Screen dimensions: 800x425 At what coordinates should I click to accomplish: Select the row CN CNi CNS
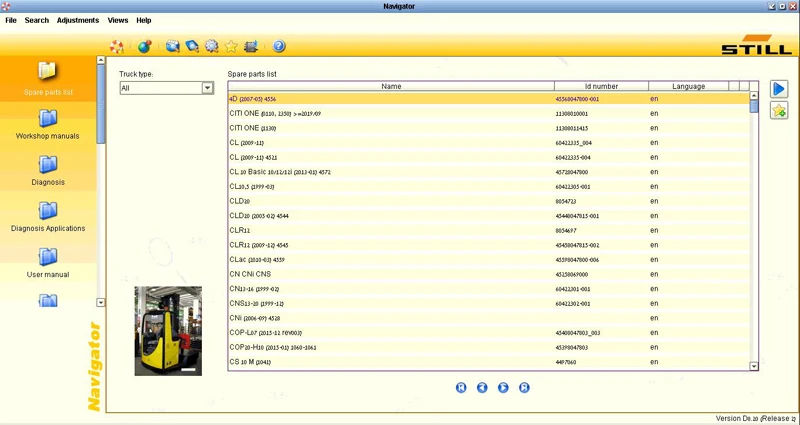489,274
